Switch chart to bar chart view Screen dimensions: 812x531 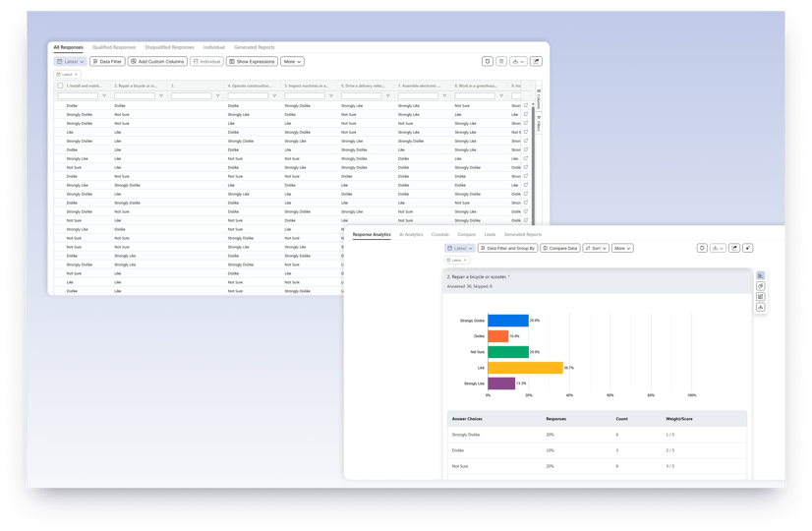pyautogui.click(x=760, y=275)
